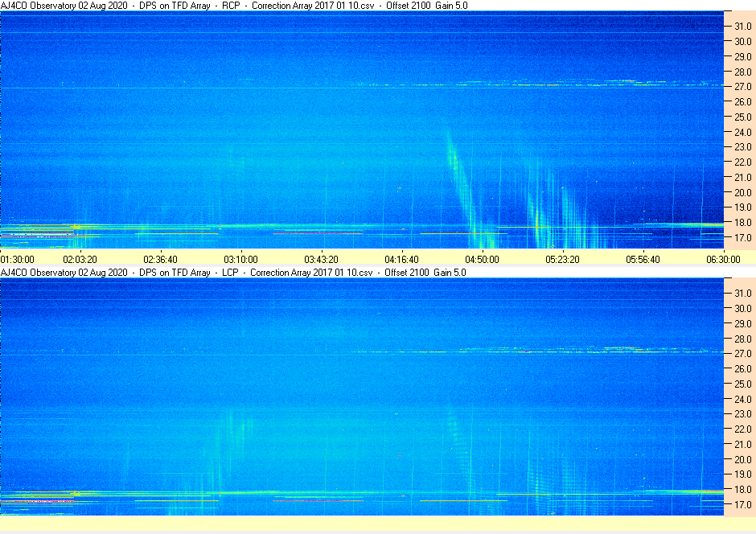Click the RCP spectrogram title text
This screenshot has width=756, height=534.
pos(234,6)
